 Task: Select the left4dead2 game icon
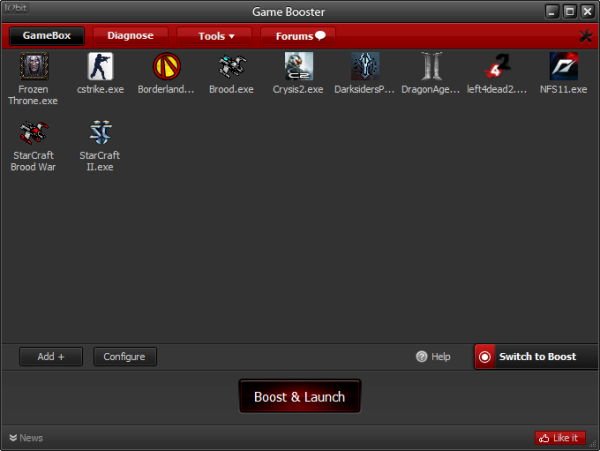[x=497, y=66]
